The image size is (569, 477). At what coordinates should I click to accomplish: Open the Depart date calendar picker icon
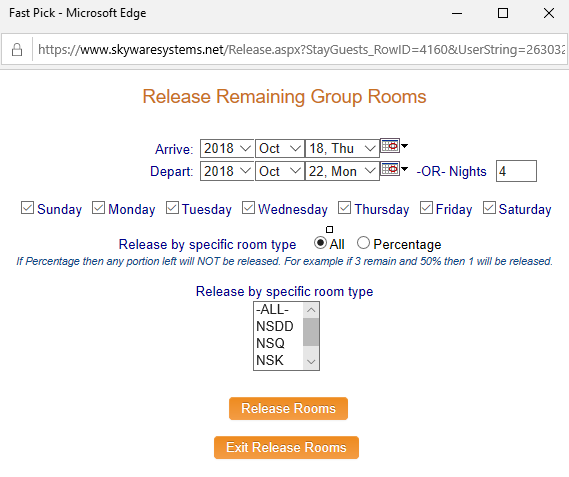390,169
